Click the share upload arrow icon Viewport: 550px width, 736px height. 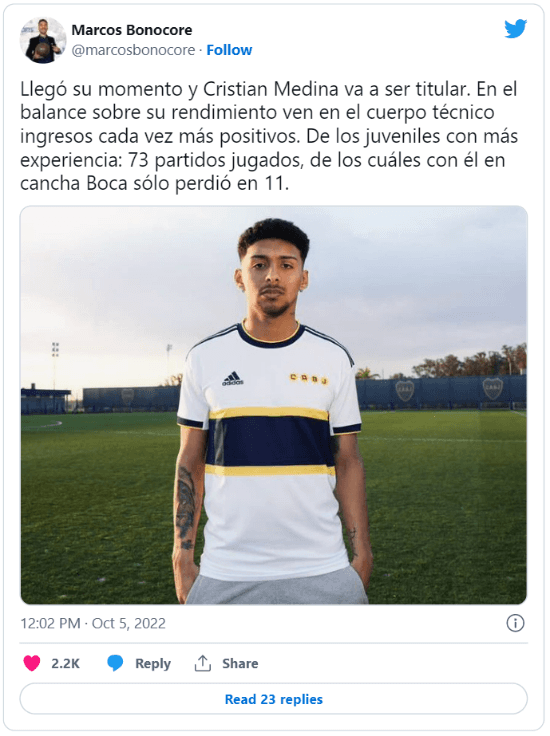pos(203,663)
